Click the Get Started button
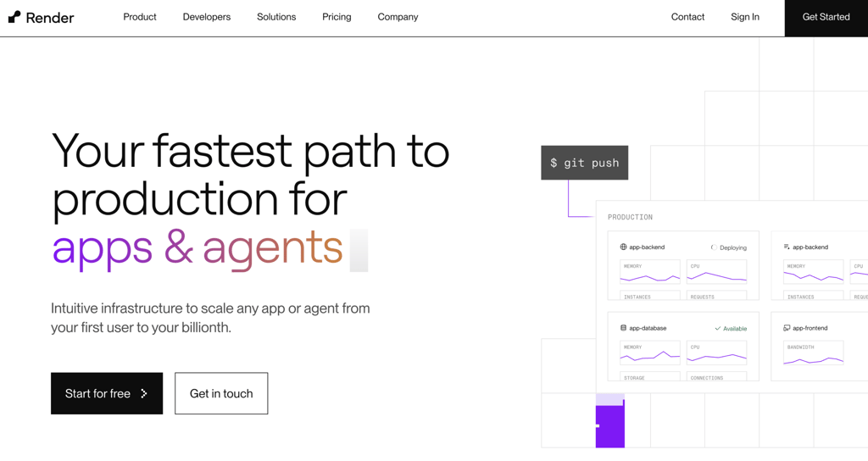The image size is (868, 461). [826, 19]
